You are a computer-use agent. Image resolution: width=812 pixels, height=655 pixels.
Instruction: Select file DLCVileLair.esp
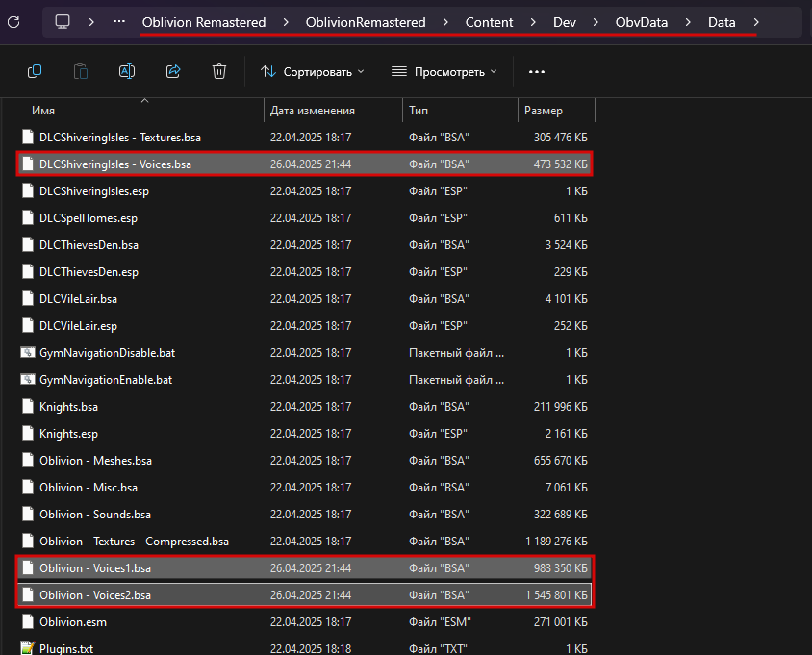pos(304,326)
